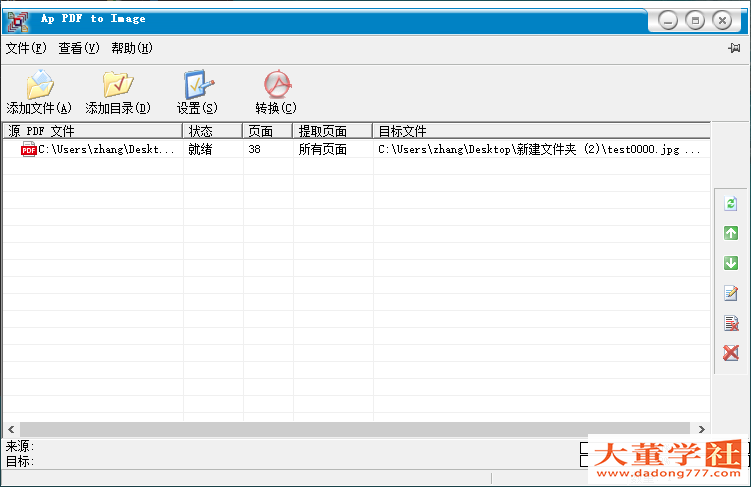This screenshot has height=487, width=751.
Task: Click the Add File (添加文件) toolbar icon
Action: coord(39,85)
